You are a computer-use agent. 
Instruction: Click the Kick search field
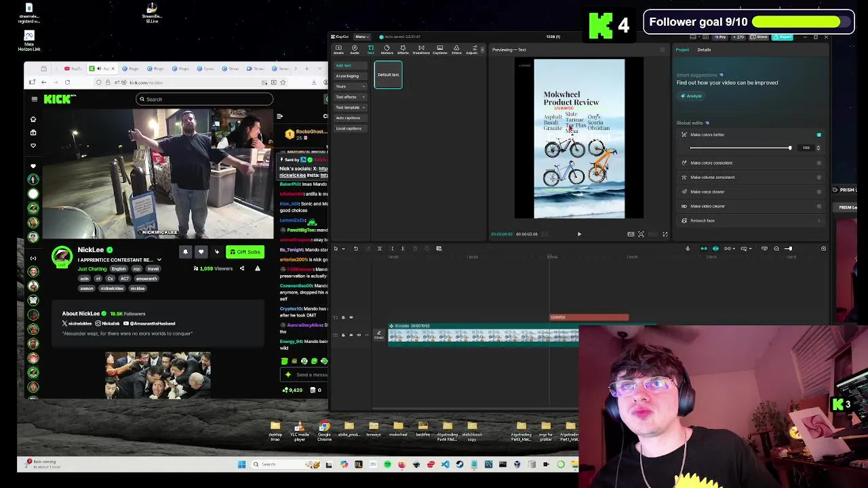(205, 100)
